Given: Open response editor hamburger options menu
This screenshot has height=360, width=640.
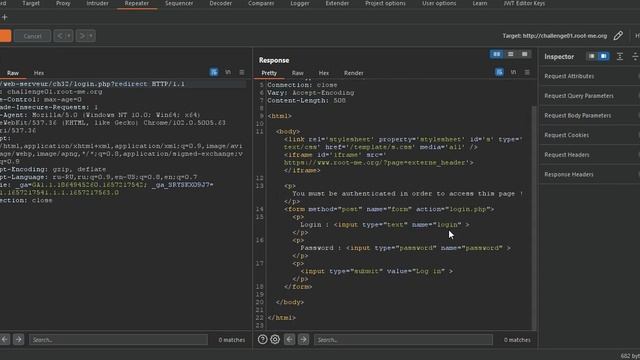Looking at the screenshot, I should pyautogui.click(x=527, y=72).
